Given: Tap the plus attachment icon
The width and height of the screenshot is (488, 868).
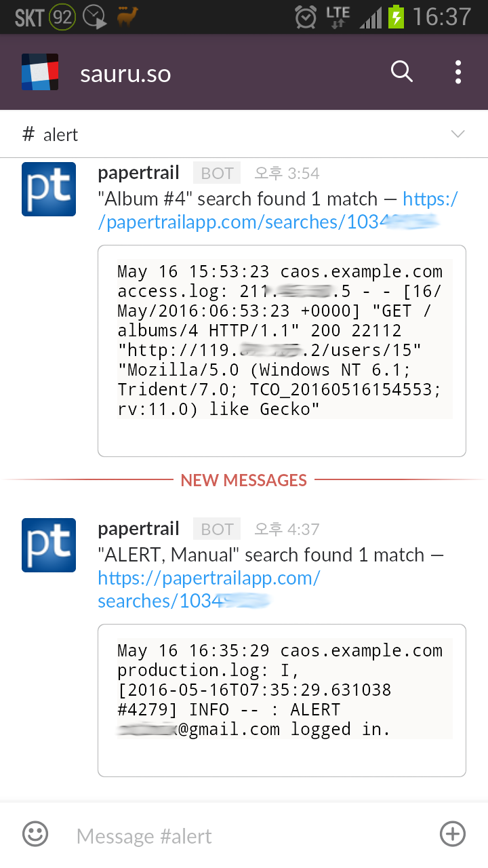Looking at the screenshot, I should [453, 834].
